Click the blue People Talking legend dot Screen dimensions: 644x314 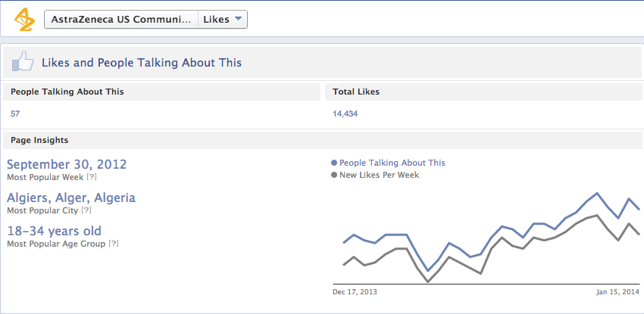tap(334, 163)
